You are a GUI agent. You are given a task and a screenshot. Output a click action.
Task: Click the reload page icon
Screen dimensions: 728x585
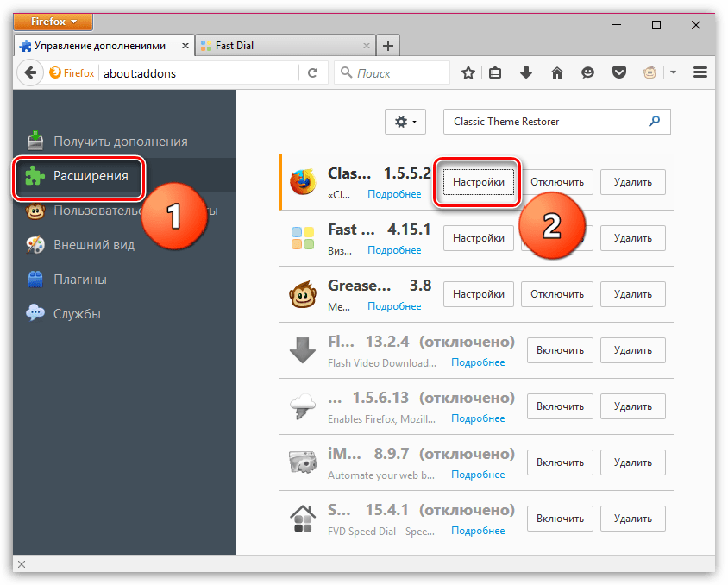pyautogui.click(x=313, y=73)
